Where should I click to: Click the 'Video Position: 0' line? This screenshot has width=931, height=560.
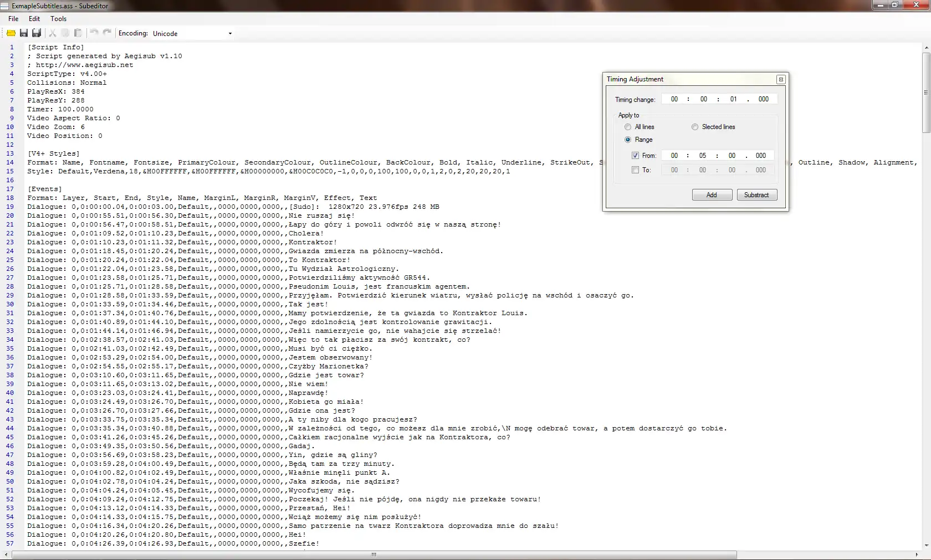pyautogui.click(x=65, y=136)
